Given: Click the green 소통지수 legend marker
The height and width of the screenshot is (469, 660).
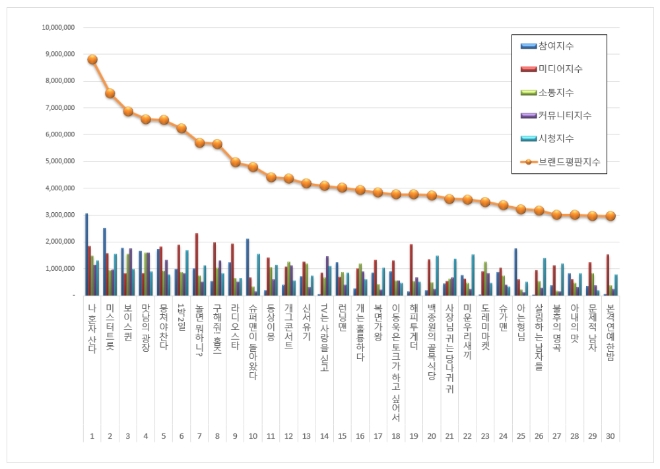Looking at the screenshot, I should point(528,93).
